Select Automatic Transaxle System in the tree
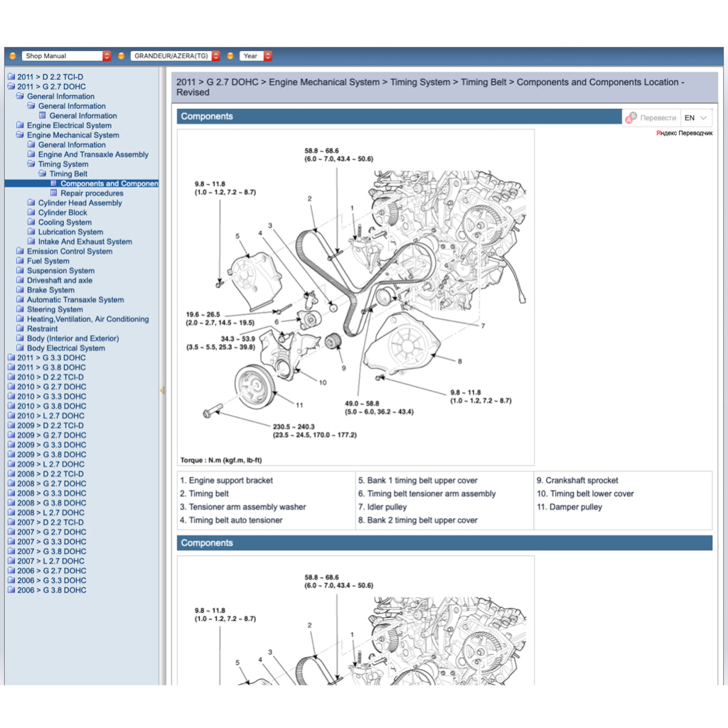Viewport: 728px width, 728px height. pos(75,299)
